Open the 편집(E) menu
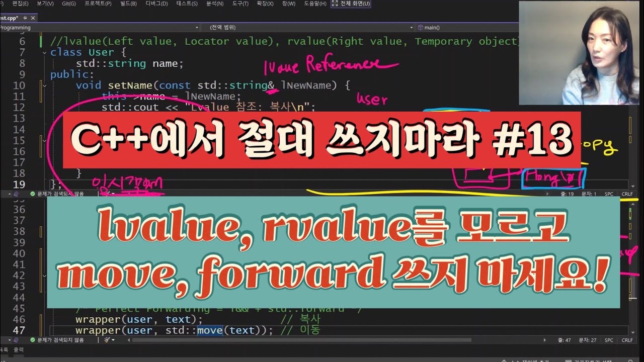The width and height of the screenshot is (644, 362). point(20,4)
